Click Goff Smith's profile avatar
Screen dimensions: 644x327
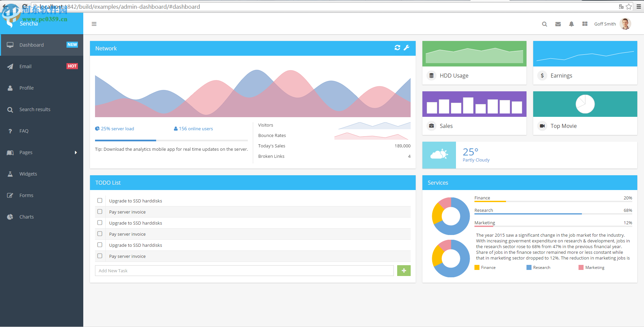pyautogui.click(x=625, y=24)
